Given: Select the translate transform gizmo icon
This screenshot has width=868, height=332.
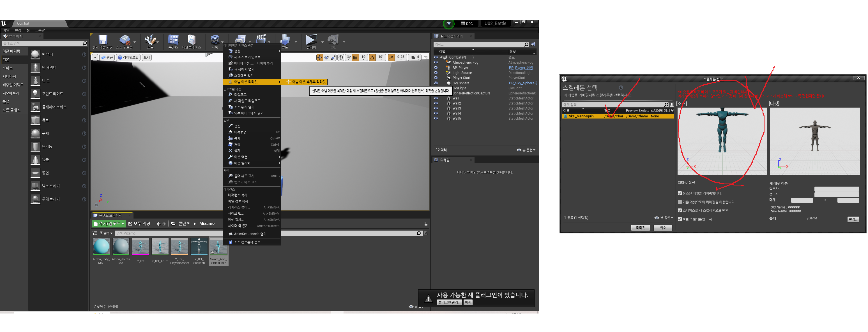Looking at the screenshot, I should (319, 58).
